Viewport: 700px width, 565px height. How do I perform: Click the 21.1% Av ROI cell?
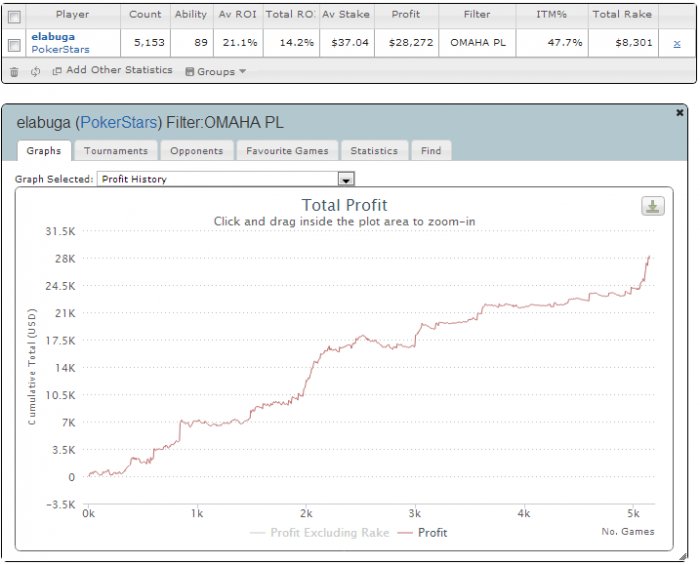click(240, 43)
